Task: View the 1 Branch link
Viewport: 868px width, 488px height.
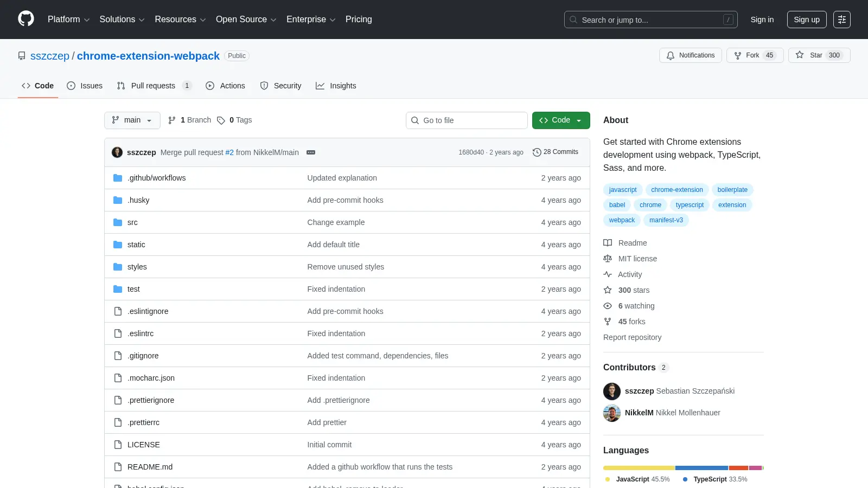Action: (189, 120)
